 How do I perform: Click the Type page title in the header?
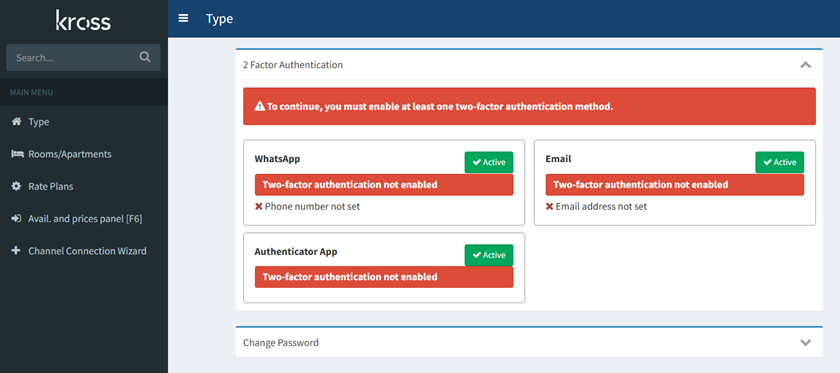[220, 19]
